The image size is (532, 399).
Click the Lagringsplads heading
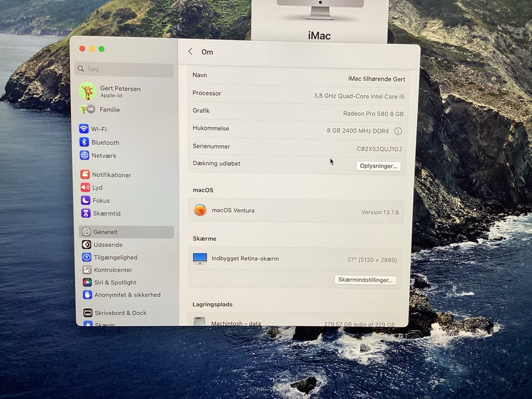(x=212, y=304)
